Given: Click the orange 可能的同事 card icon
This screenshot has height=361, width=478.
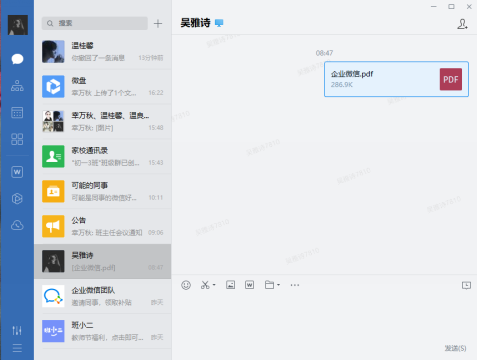Looking at the screenshot, I should click(53, 192).
